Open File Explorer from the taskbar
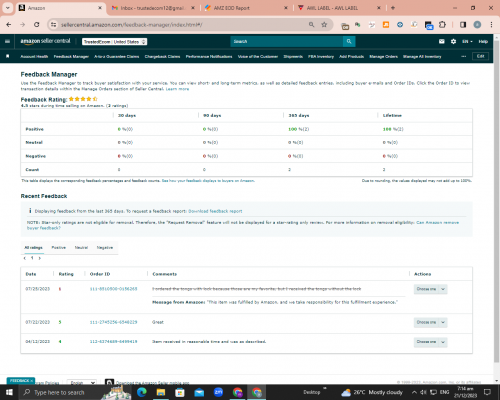The height and width of the screenshot is (400, 500). (161, 392)
